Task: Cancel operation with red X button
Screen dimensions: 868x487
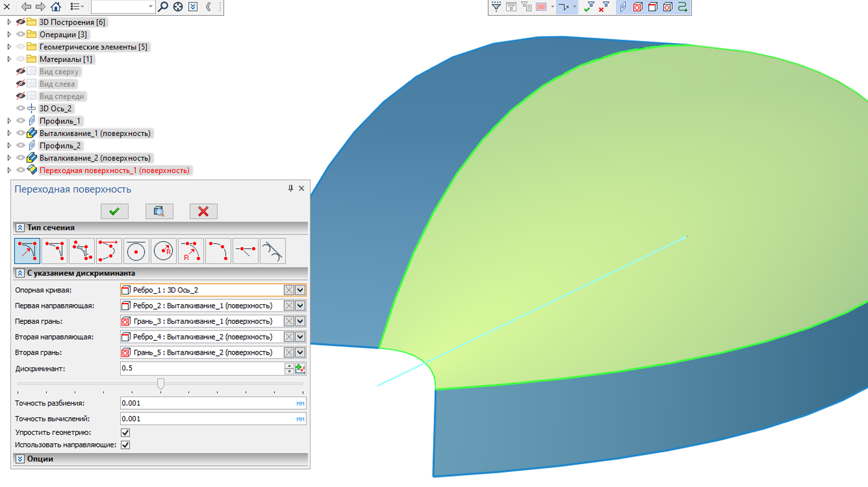Action: (203, 211)
